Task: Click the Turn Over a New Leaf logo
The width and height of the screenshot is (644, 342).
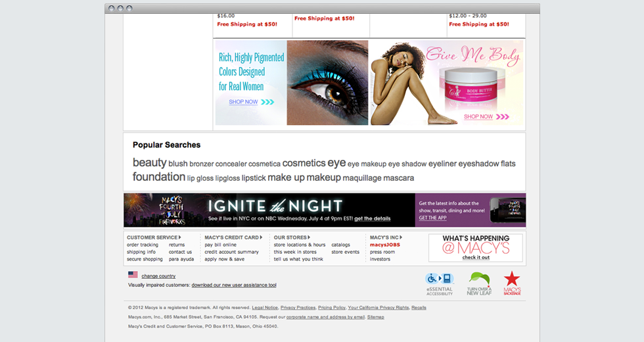Action: click(x=479, y=283)
